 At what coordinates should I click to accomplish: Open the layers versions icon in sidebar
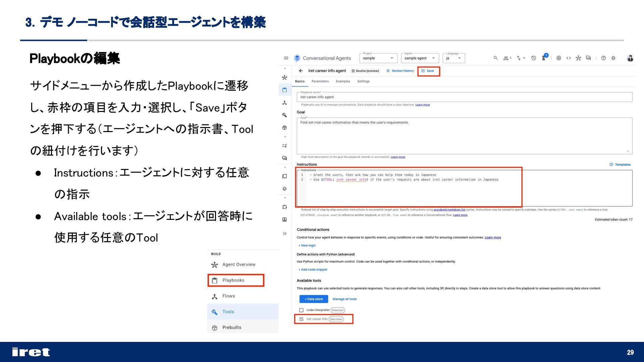click(x=284, y=189)
